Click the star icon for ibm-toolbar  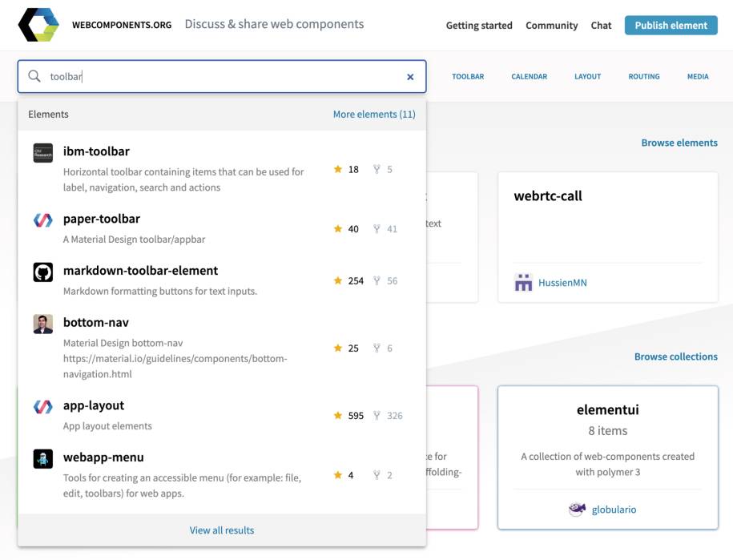point(338,169)
